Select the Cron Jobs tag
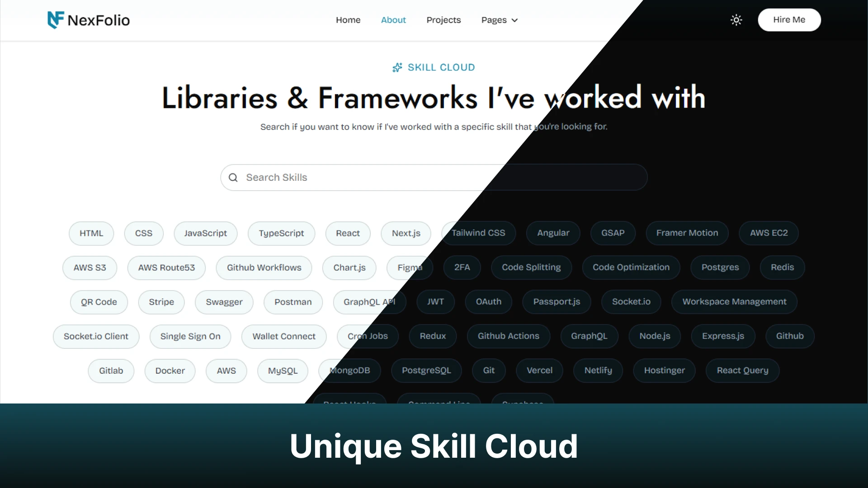The width and height of the screenshot is (868, 488). point(368,336)
